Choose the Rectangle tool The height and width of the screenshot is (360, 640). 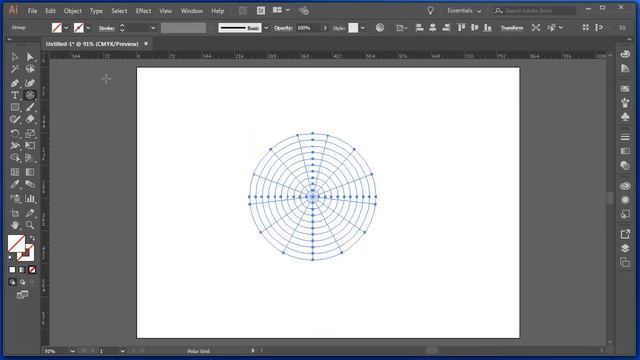click(x=15, y=107)
